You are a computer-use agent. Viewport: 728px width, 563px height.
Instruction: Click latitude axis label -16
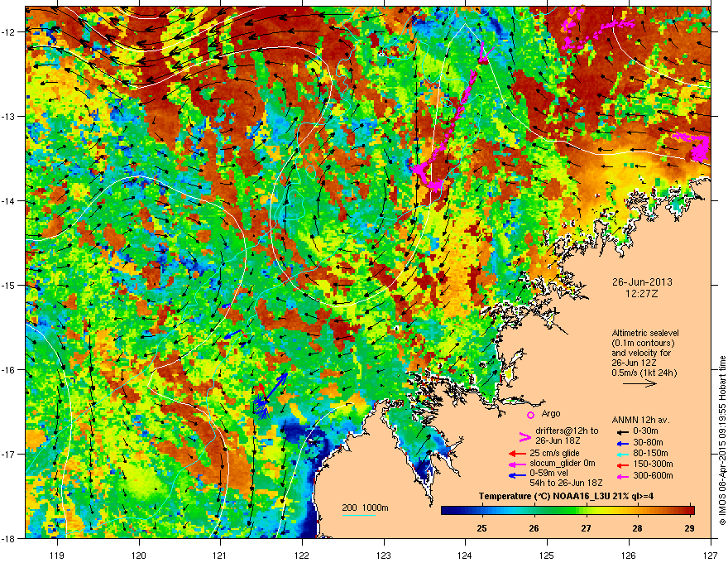pyautogui.click(x=9, y=370)
